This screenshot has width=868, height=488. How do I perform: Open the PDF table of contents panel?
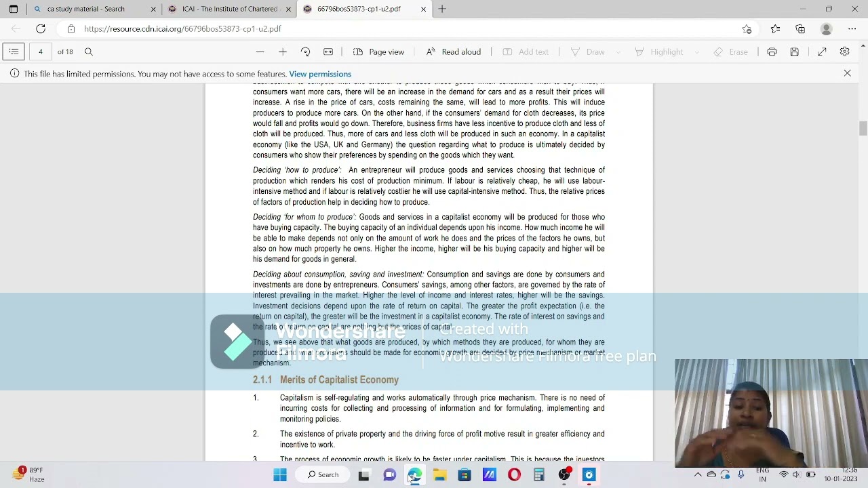pos(14,52)
